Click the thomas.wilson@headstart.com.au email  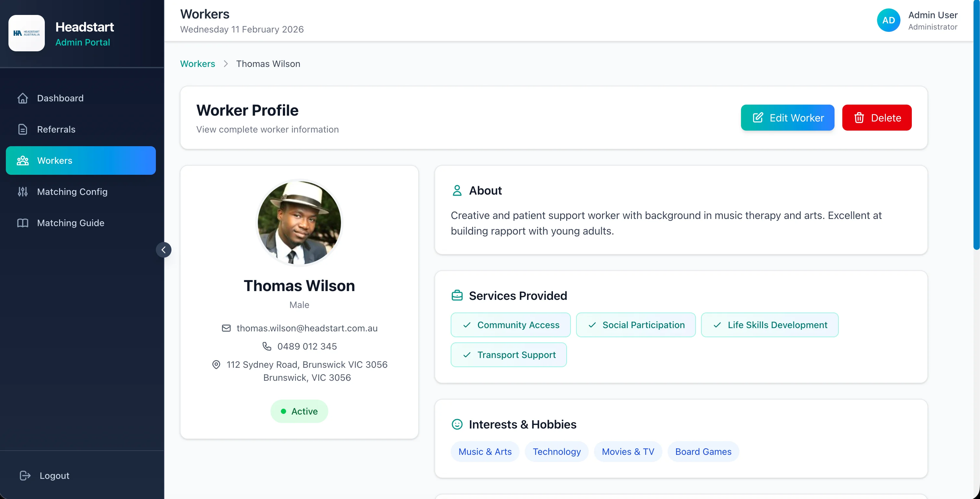(x=307, y=328)
